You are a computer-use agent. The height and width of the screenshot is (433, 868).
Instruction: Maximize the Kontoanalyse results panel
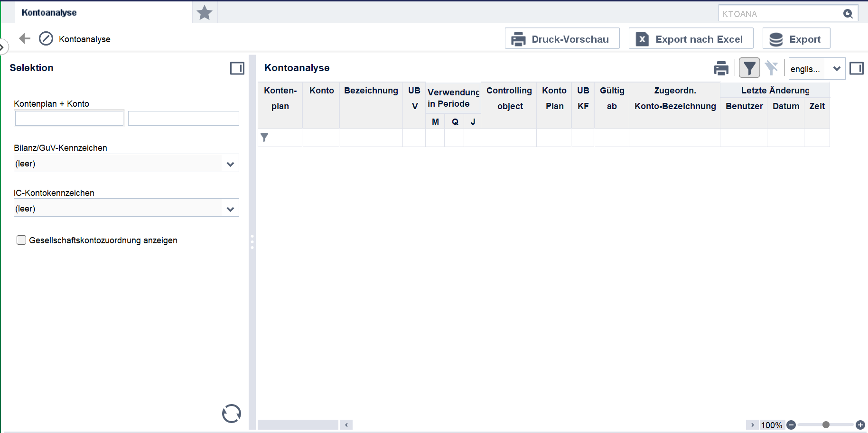pyautogui.click(x=857, y=68)
